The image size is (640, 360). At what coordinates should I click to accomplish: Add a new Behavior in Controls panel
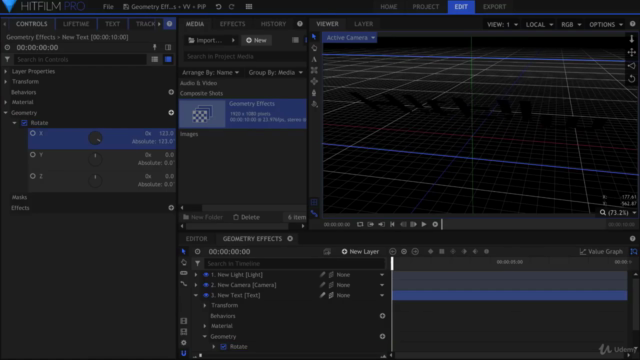click(x=171, y=92)
